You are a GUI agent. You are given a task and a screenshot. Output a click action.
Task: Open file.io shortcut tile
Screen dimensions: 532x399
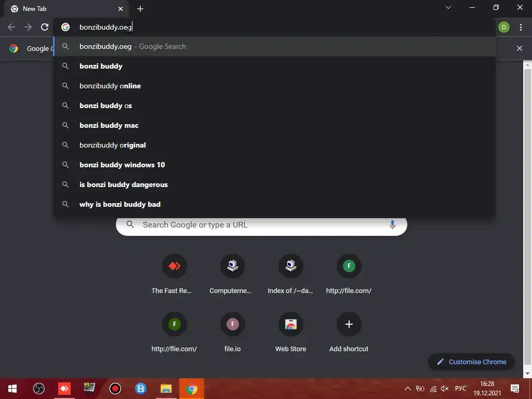pyautogui.click(x=232, y=332)
